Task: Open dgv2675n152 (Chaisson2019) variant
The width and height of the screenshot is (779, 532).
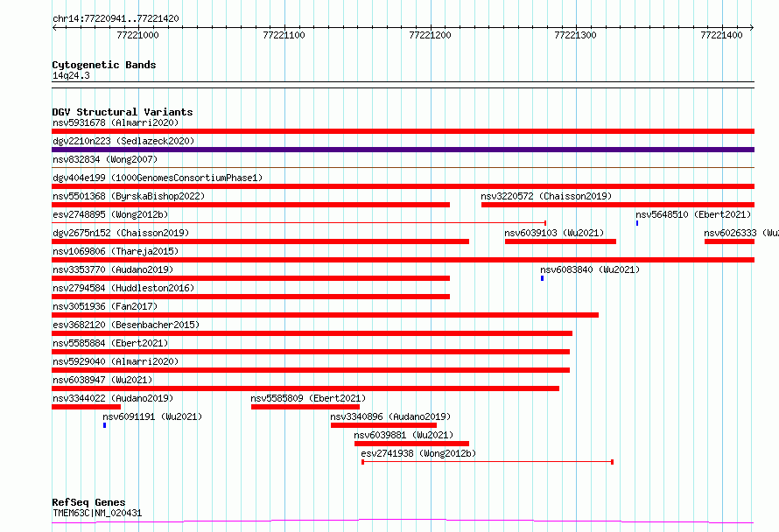Action: point(121,233)
